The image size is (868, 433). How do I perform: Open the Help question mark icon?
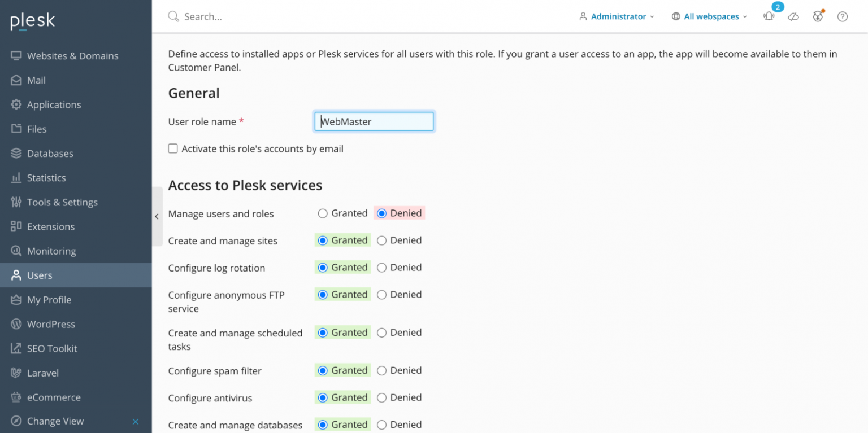point(843,16)
